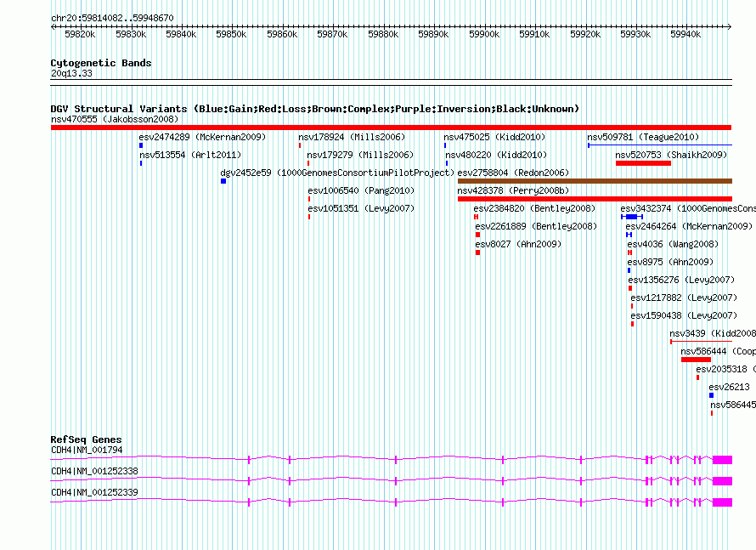Click nsv520753 (Shaikh2009) label
The image size is (756, 550).
tap(671, 155)
